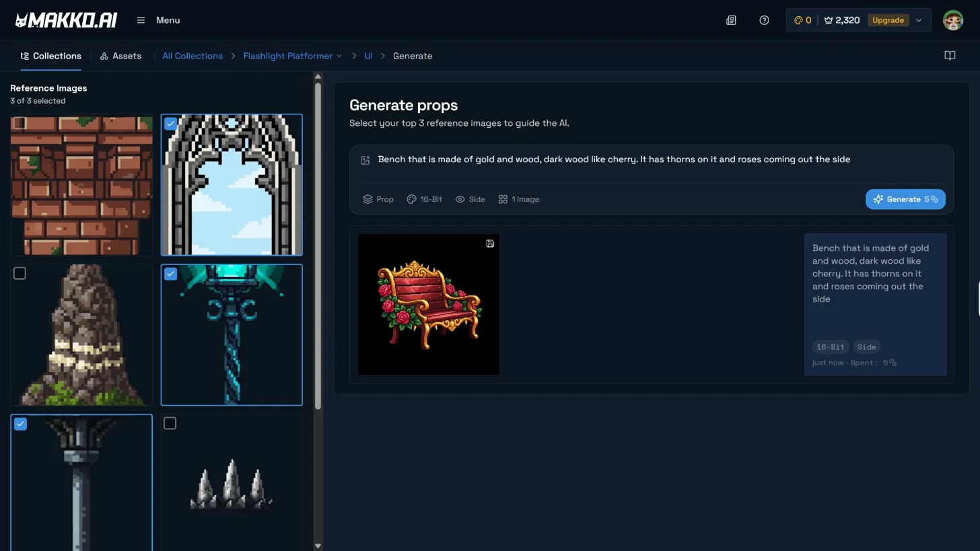Open the Side view selector
980x551 pixels.
pyautogui.click(x=470, y=199)
